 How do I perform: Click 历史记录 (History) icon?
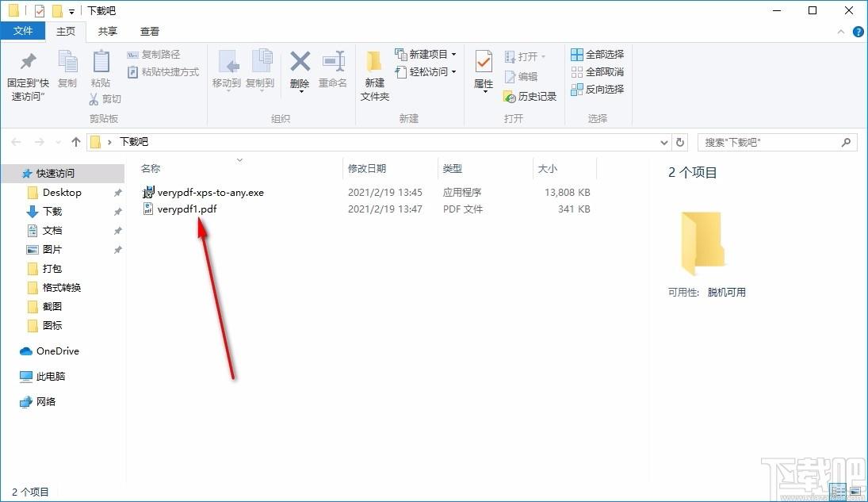click(509, 97)
